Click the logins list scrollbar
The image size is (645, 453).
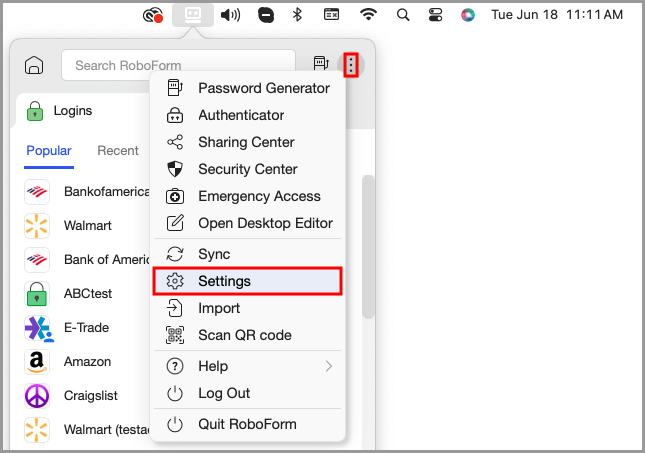point(368,247)
